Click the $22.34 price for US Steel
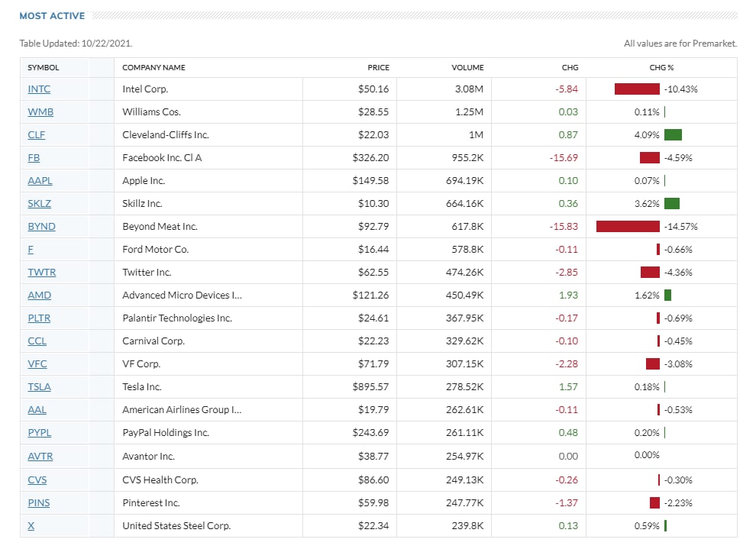756x549 pixels. click(x=373, y=526)
